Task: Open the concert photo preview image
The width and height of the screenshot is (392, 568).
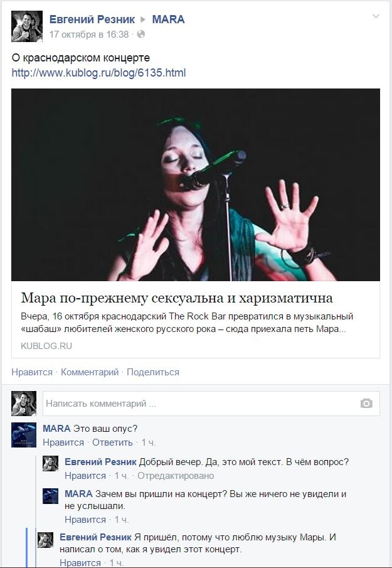Action: pyautogui.click(x=196, y=185)
